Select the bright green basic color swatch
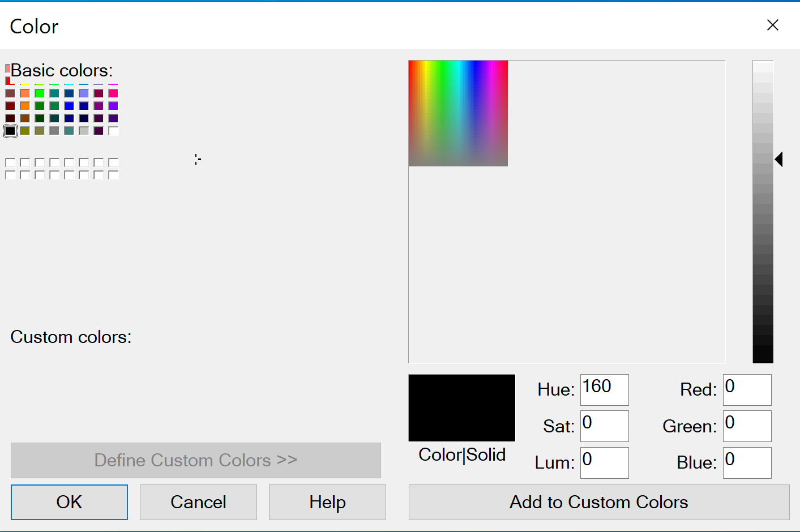800x532 pixels. tap(40, 93)
